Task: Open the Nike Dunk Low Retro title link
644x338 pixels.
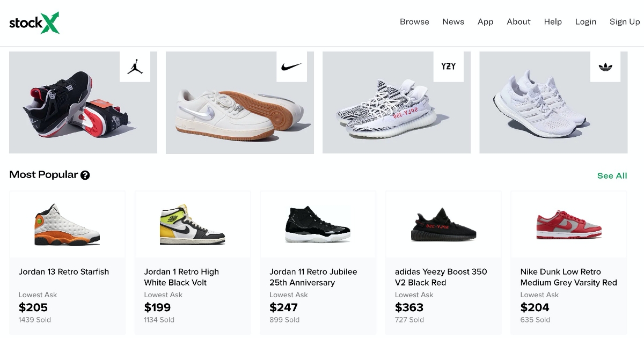Action: coord(568,277)
